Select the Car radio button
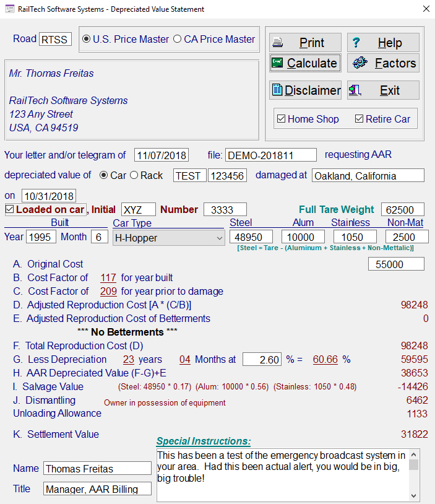This screenshot has height=504, width=435. [x=103, y=175]
